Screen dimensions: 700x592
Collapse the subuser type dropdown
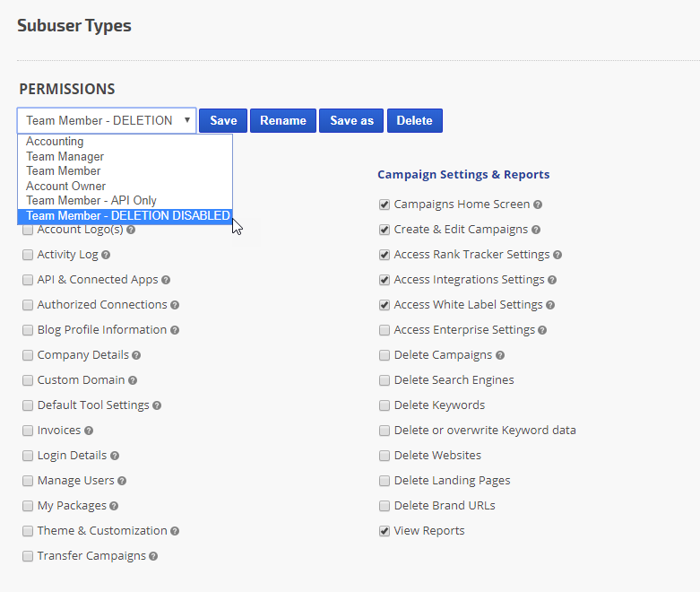[107, 120]
